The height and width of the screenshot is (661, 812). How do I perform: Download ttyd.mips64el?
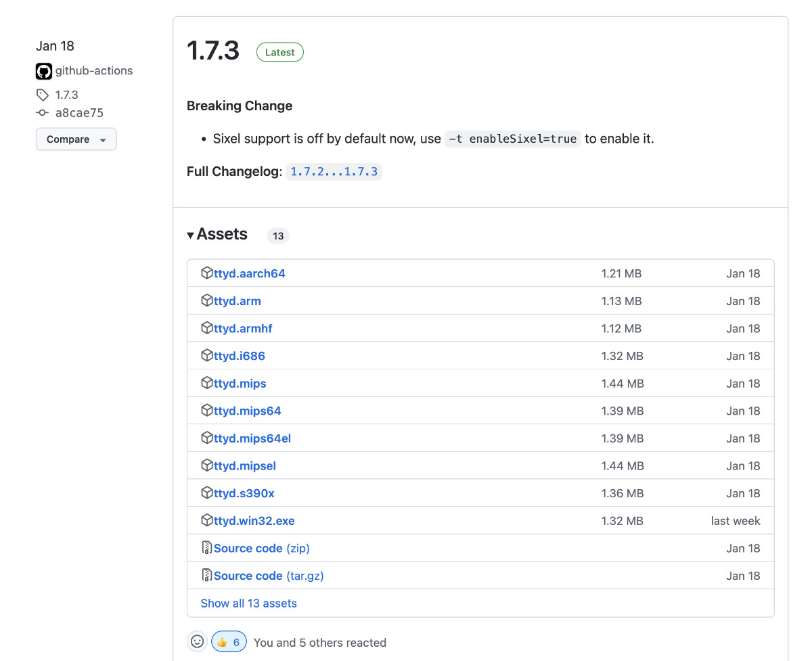(x=252, y=438)
